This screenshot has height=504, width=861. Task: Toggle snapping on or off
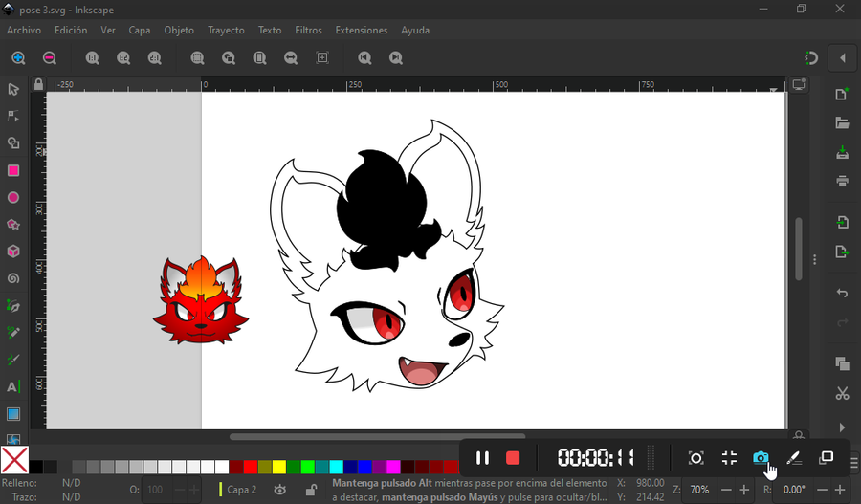[811, 57]
